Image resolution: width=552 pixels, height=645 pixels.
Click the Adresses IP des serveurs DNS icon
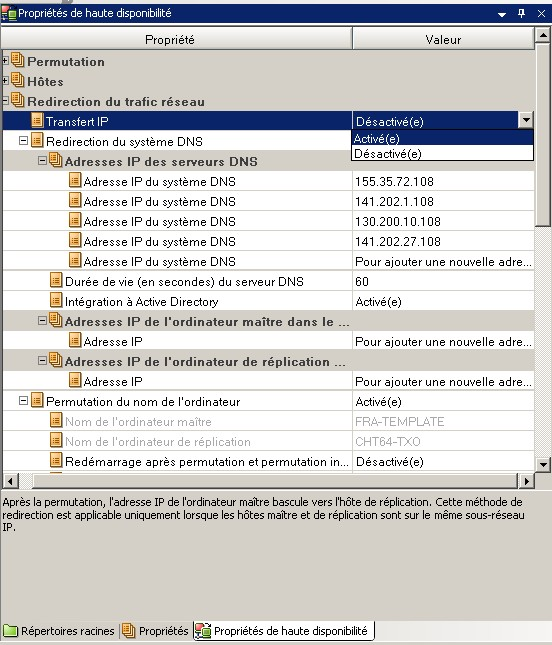[x=56, y=160]
